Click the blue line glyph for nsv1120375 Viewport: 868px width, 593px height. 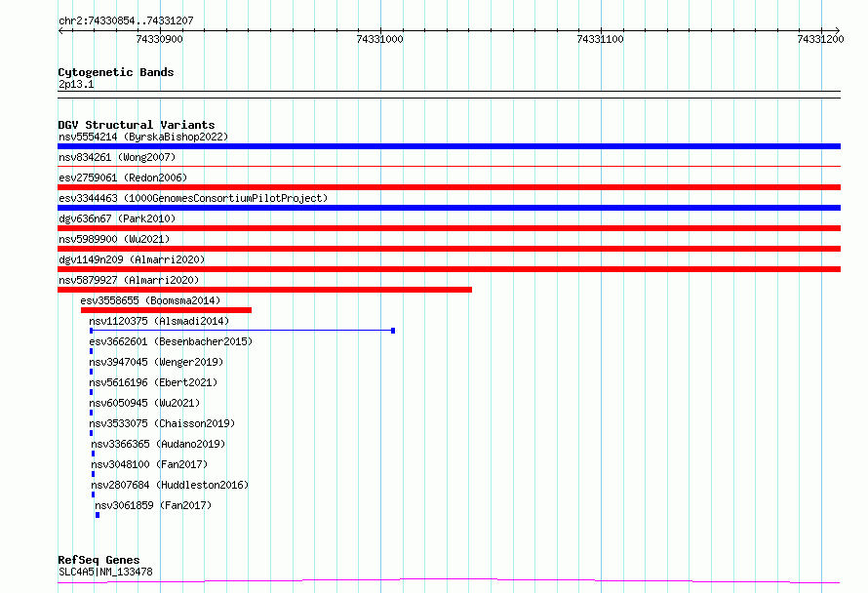[x=243, y=331]
